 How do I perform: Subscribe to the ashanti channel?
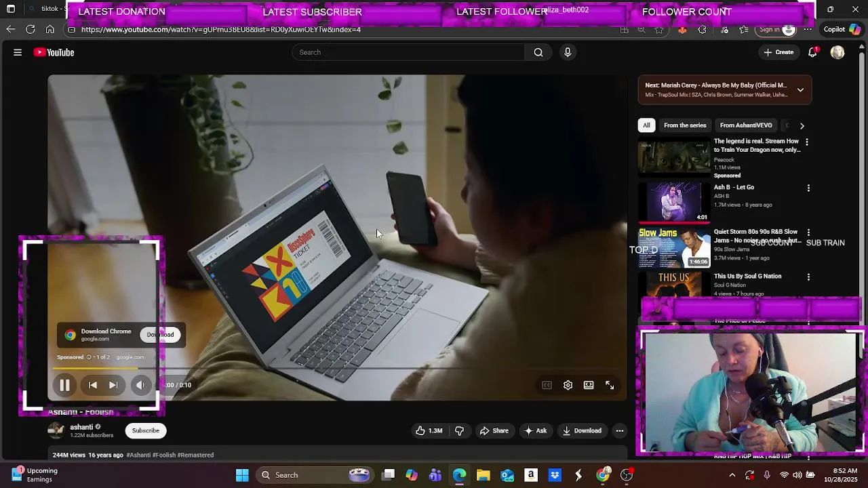pyautogui.click(x=146, y=430)
